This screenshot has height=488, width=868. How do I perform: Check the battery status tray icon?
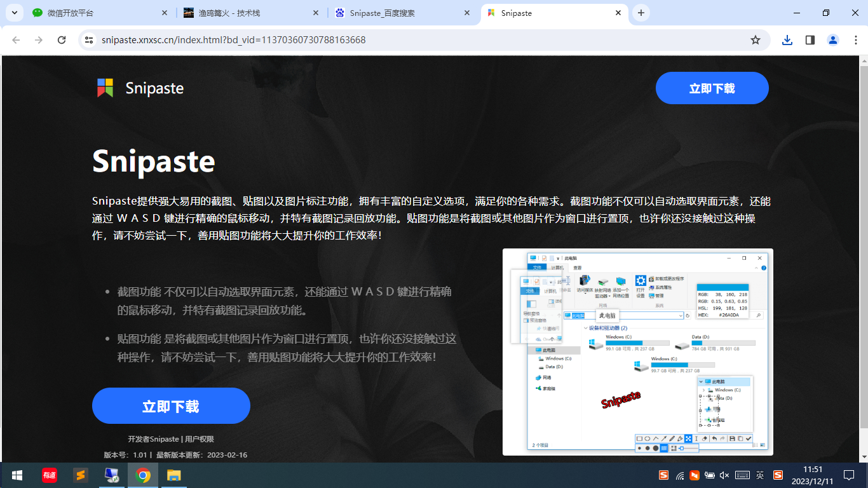pyautogui.click(x=710, y=475)
